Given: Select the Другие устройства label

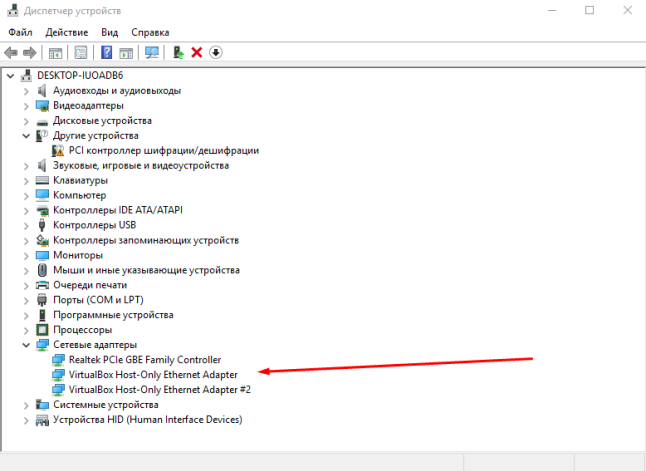Looking at the screenshot, I should 96,136.
